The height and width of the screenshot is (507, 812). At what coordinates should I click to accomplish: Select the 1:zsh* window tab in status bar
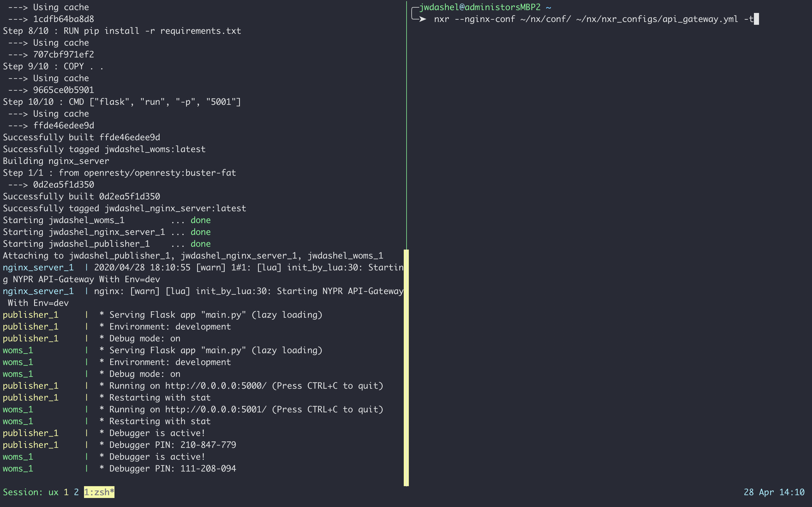pyautogui.click(x=99, y=492)
